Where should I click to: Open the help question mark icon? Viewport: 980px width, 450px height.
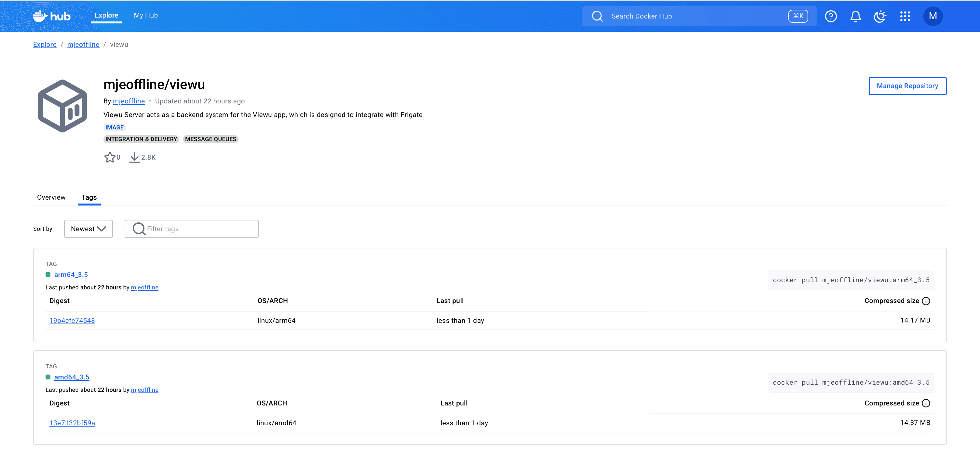coord(831,16)
